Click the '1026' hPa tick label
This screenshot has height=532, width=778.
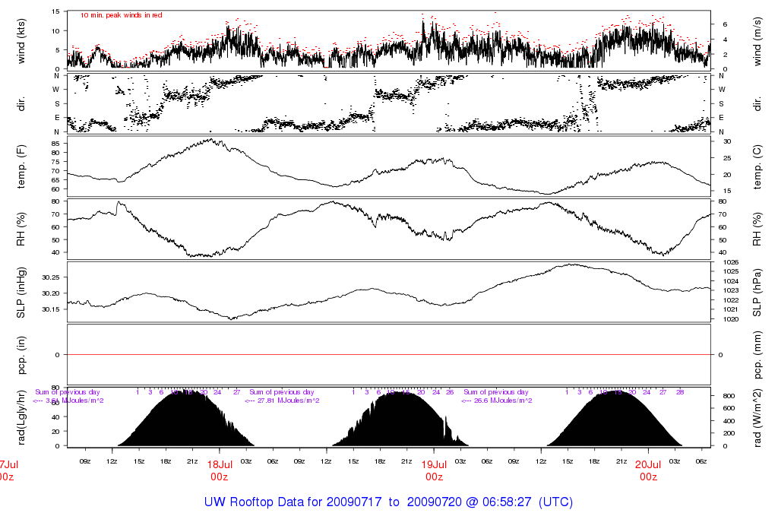[731, 262]
